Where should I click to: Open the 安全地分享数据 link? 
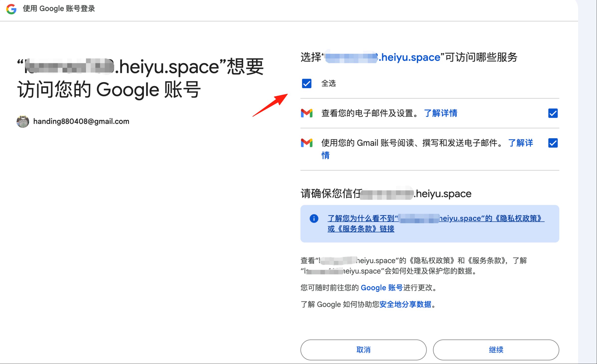coord(405,304)
